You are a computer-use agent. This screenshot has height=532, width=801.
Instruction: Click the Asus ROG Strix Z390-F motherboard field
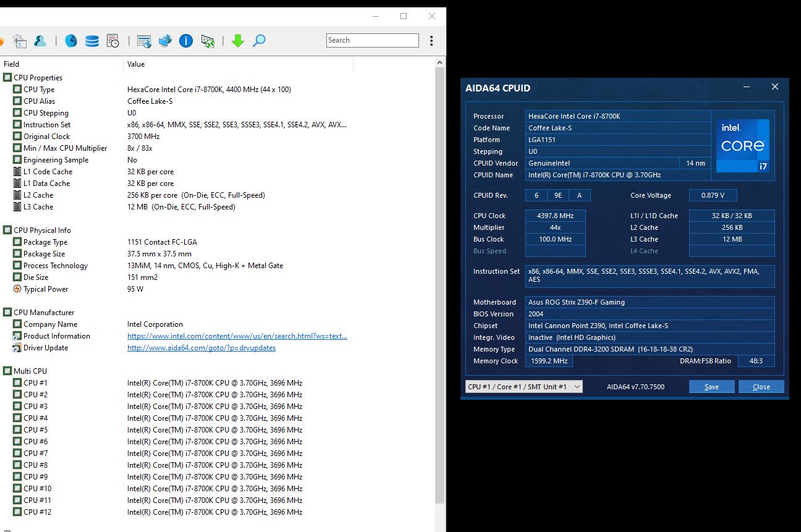point(650,302)
